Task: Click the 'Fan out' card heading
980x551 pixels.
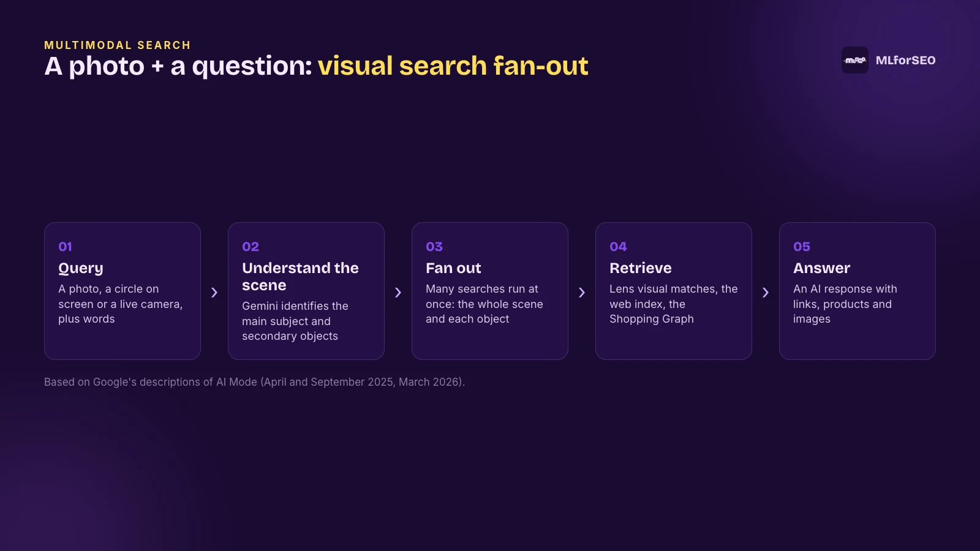Action: coord(453,268)
